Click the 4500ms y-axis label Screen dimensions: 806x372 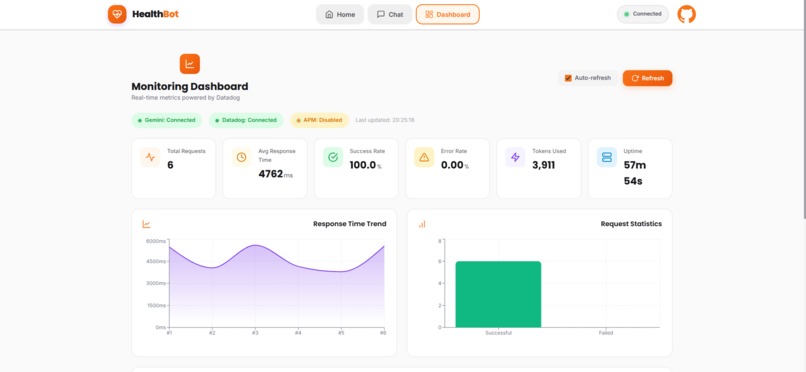tap(156, 262)
